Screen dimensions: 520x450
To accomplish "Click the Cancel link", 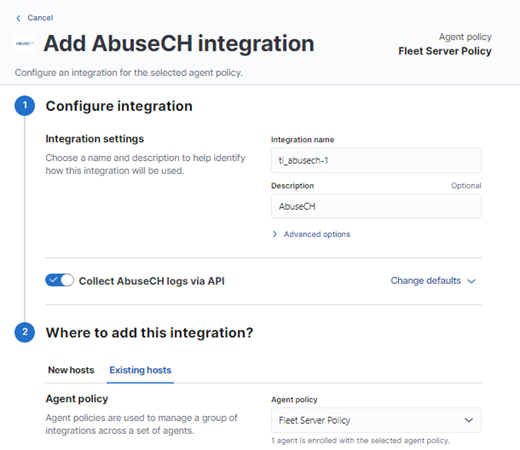I will pos(40,18).
